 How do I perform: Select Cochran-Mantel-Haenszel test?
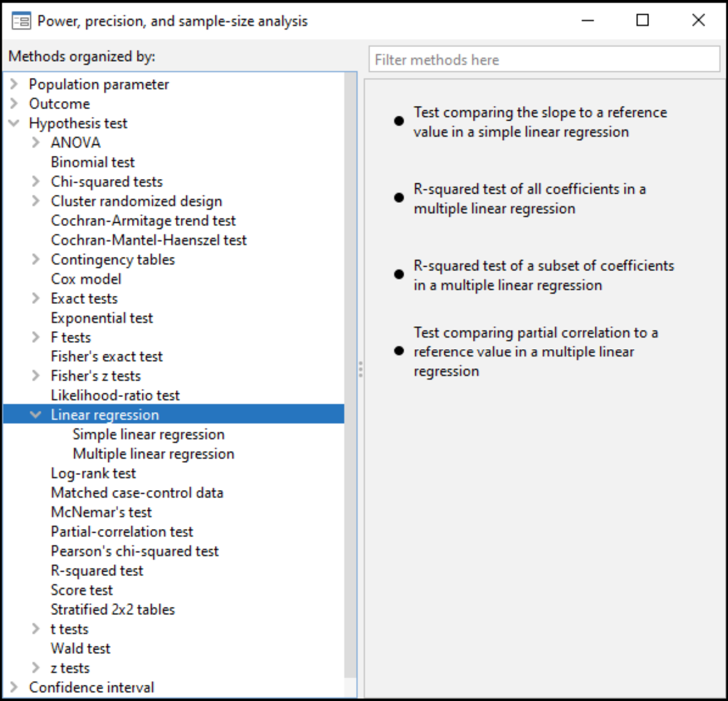[x=149, y=240]
